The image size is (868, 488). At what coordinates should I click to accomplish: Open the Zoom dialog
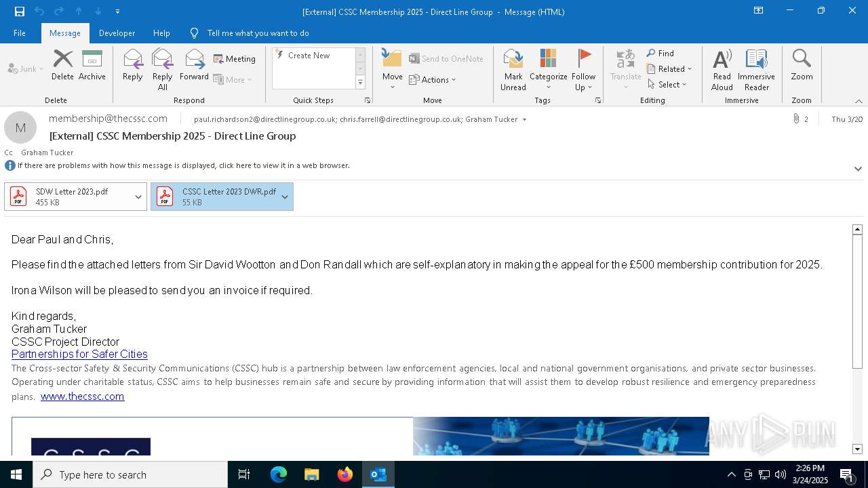click(x=802, y=65)
